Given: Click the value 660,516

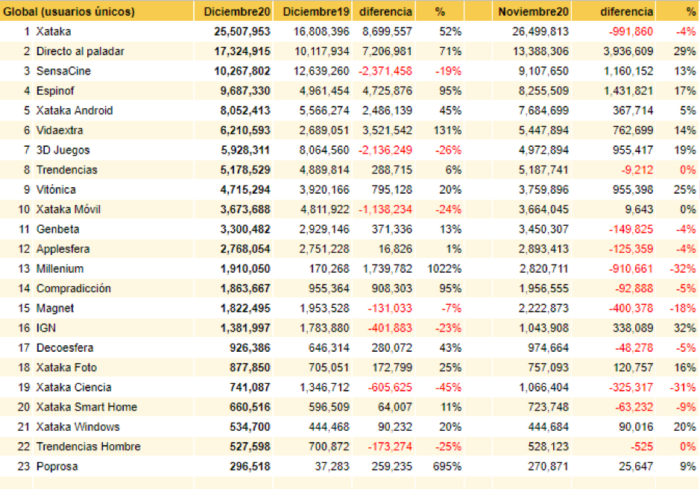Looking at the screenshot, I should [250, 407].
